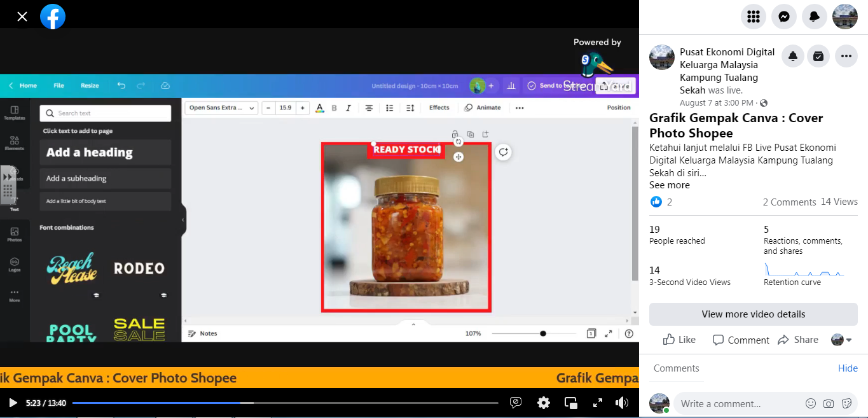Attach a photo to the comment
This screenshot has width=868, height=418.
(829, 403)
